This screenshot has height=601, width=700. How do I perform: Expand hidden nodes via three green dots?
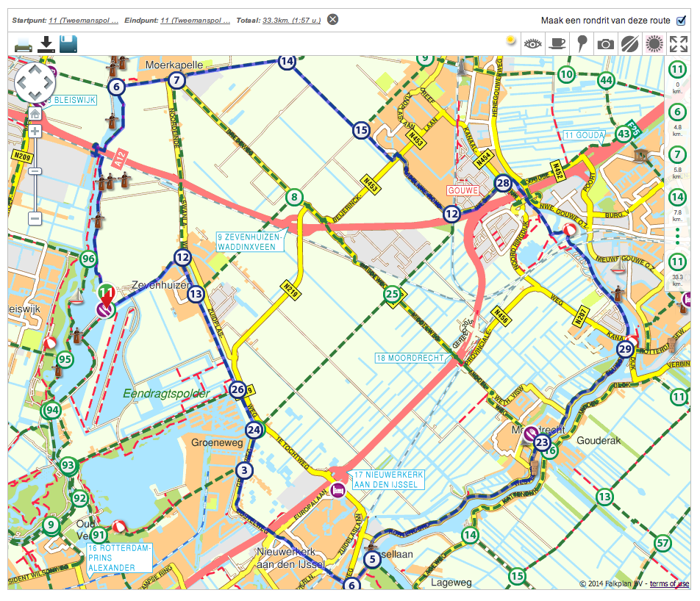(x=677, y=236)
